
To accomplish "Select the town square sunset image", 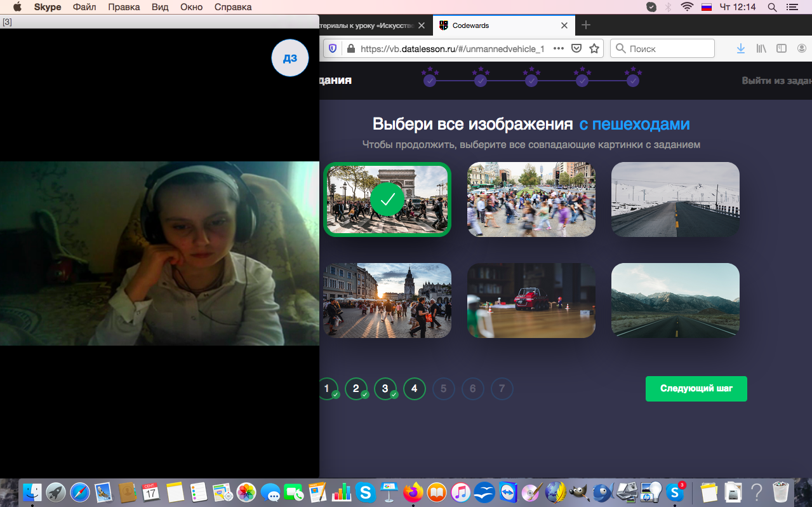I will (x=387, y=301).
